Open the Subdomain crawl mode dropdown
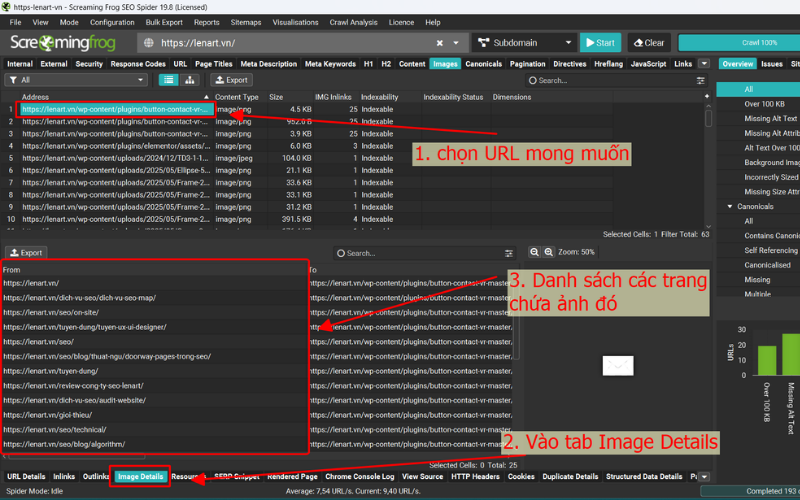 coord(520,43)
